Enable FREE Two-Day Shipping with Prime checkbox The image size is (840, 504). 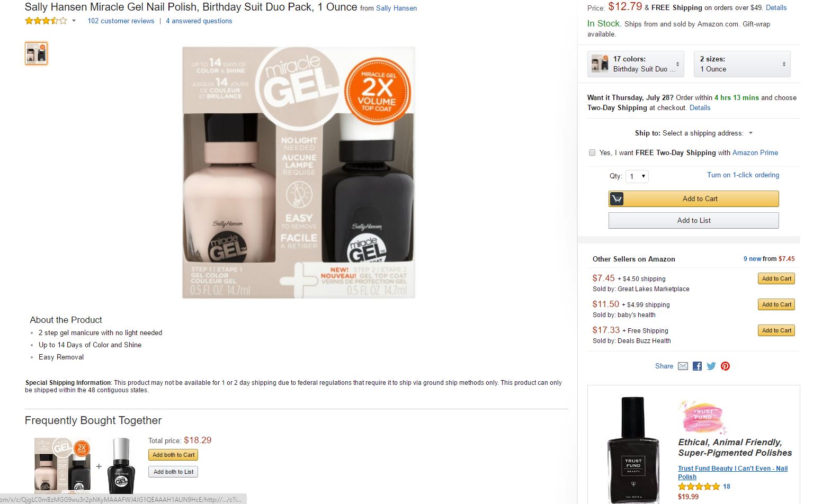(x=592, y=153)
